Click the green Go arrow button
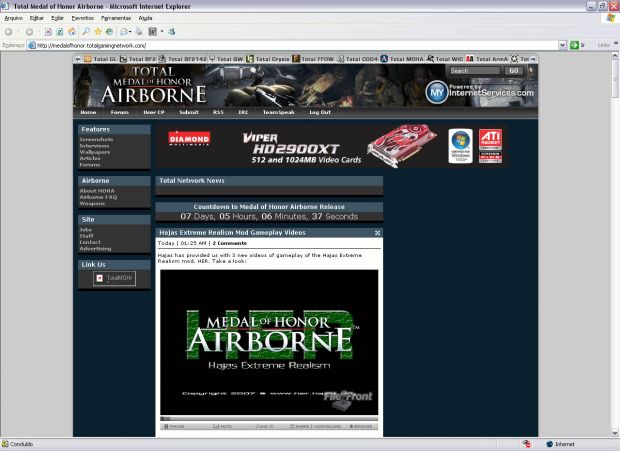The height and width of the screenshot is (451, 620). click(574, 45)
